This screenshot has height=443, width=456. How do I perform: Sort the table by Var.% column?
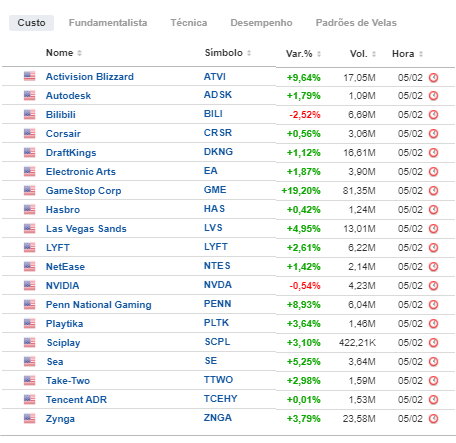(303, 54)
